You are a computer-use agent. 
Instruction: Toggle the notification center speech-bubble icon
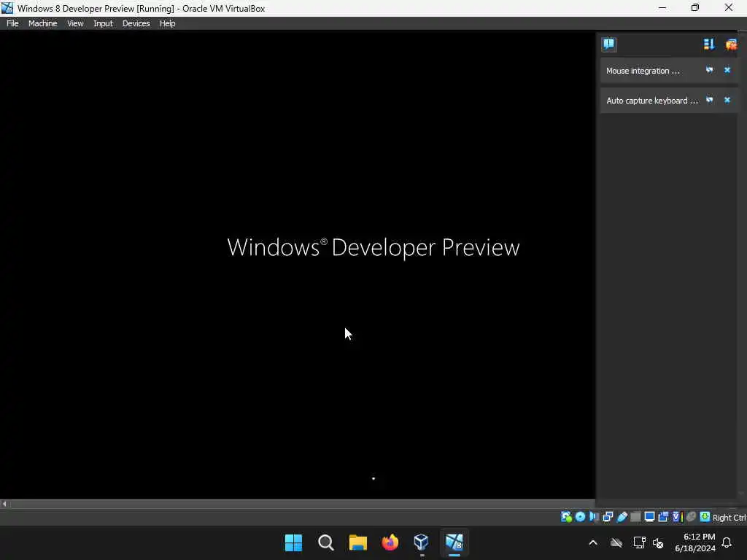[608, 44]
